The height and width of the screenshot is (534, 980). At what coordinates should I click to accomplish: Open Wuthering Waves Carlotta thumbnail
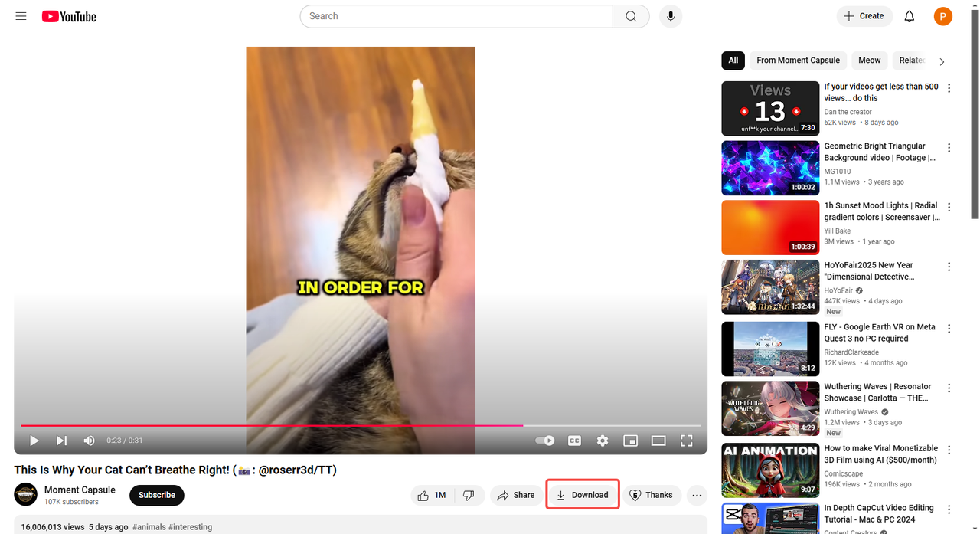pyautogui.click(x=770, y=408)
